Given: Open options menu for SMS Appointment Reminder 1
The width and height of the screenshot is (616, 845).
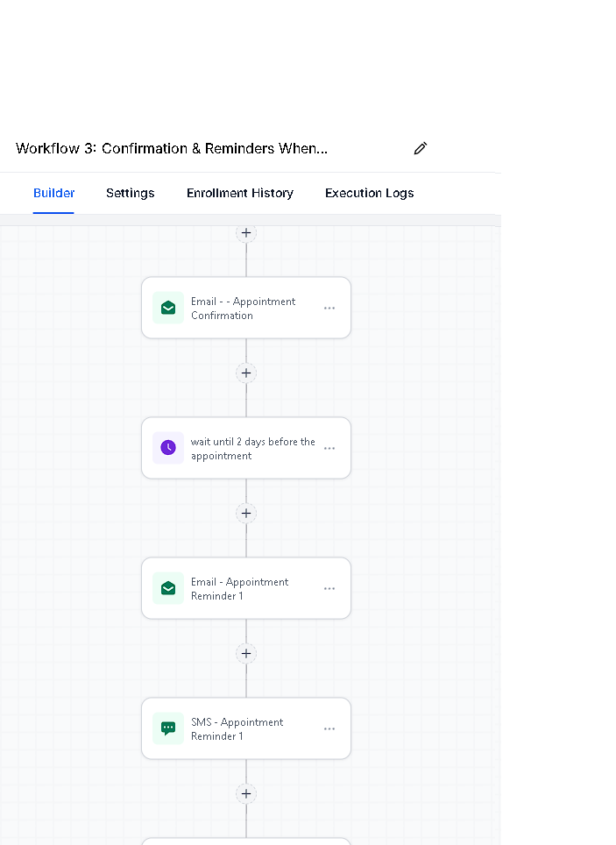Looking at the screenshot, I should (x=329, y=728).
